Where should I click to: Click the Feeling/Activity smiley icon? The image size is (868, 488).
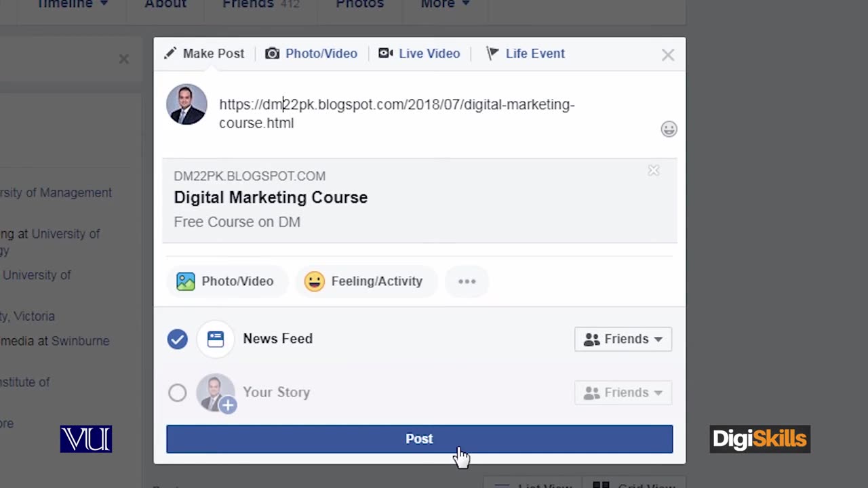[x=314, y=281]
